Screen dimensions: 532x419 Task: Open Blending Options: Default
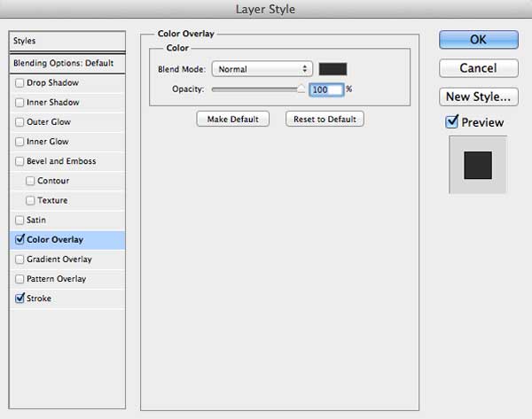click(x=67, y=64)
